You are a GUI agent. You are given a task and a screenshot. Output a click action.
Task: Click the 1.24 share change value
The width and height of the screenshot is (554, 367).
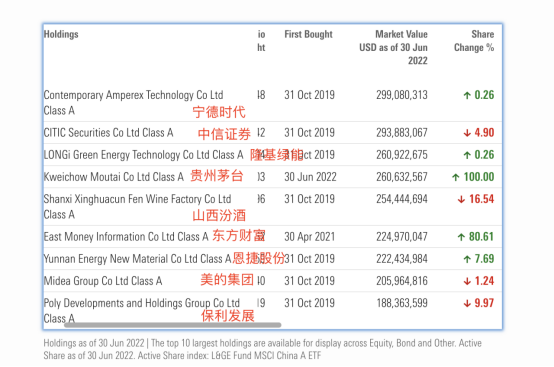tap(484, 281)
